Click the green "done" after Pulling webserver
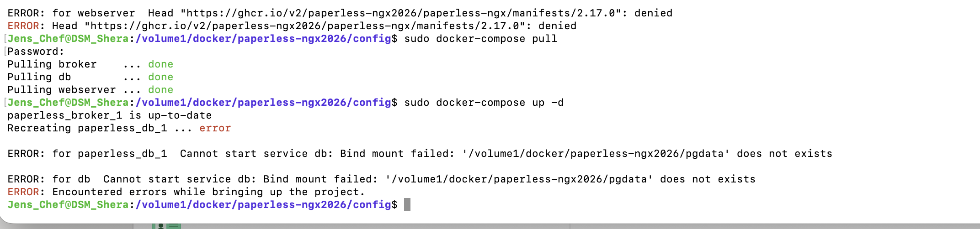The image size is (980, 229). [x=160, y=89]
